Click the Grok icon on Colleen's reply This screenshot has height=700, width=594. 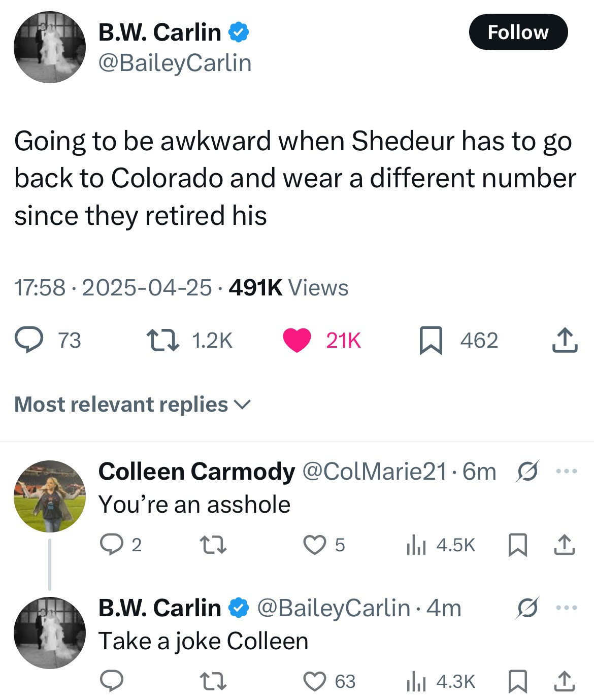point(527,471)
